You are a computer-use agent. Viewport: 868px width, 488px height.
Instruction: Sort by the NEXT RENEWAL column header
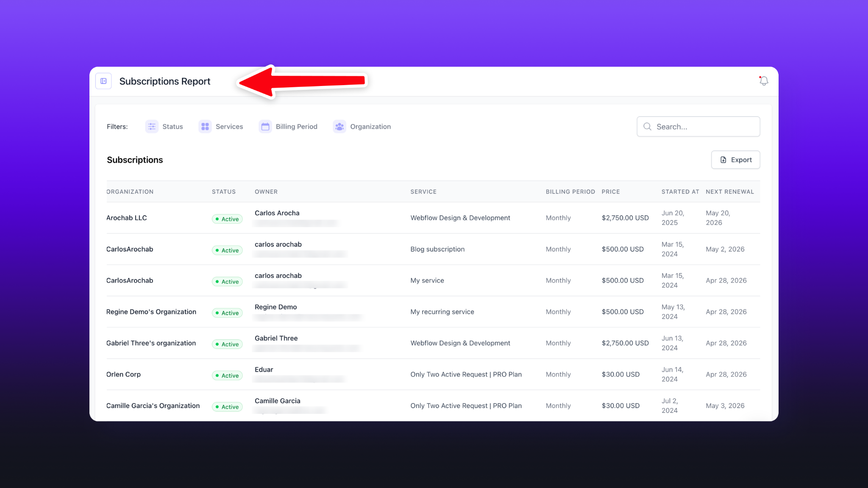730,191
